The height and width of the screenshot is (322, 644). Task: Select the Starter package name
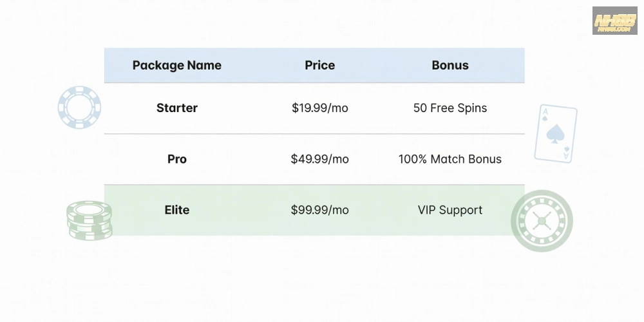[176, 108]
